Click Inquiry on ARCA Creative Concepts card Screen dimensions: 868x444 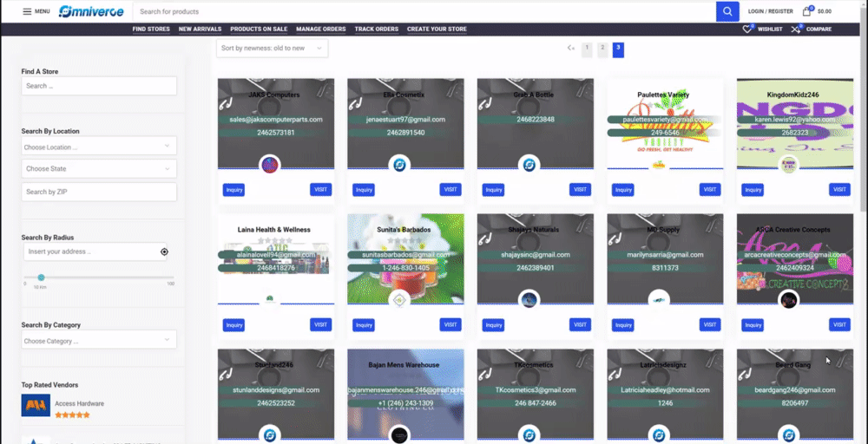pyautogui.click(x=753, y=325)
